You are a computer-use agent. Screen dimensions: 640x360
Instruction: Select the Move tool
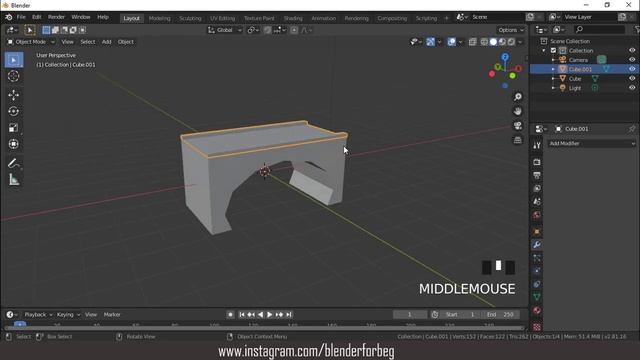(13, 95)
